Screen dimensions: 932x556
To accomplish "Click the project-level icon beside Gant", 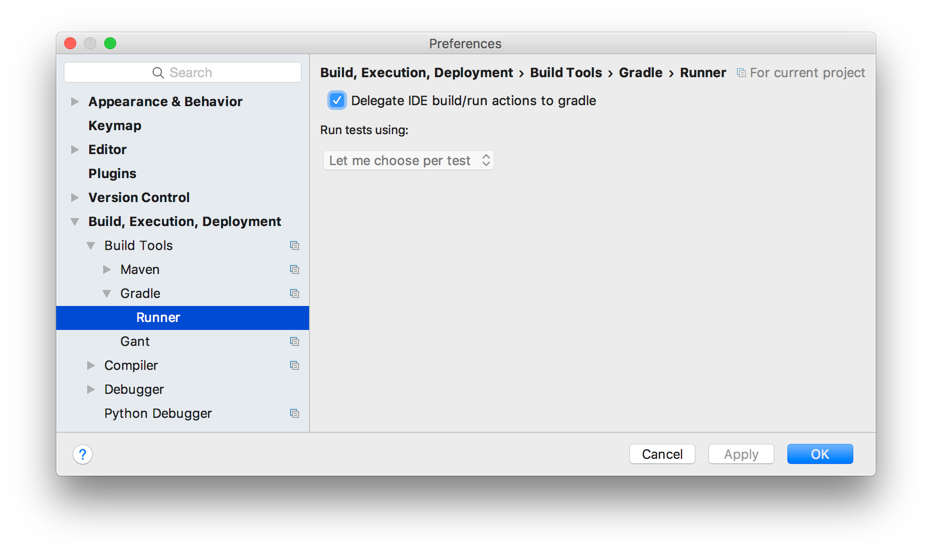I will point(294,341).
